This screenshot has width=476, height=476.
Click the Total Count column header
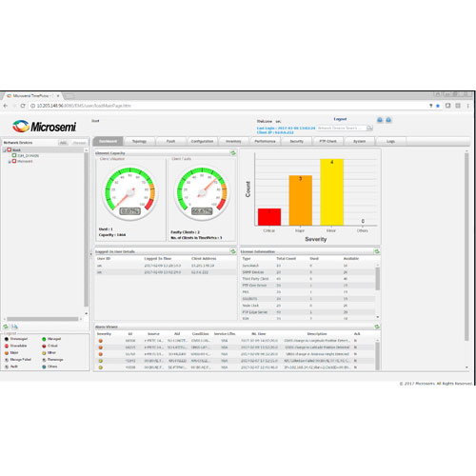[286, 259]
